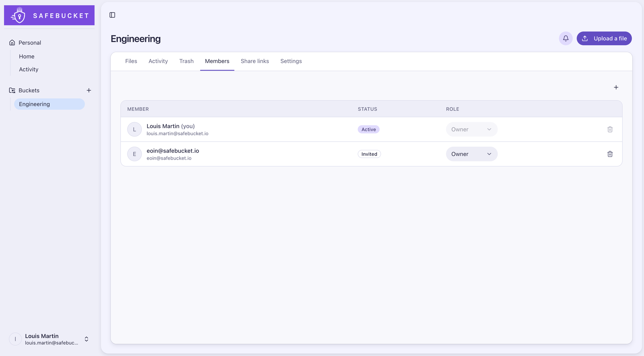Click the E avatar for eoin

point(135,154)
